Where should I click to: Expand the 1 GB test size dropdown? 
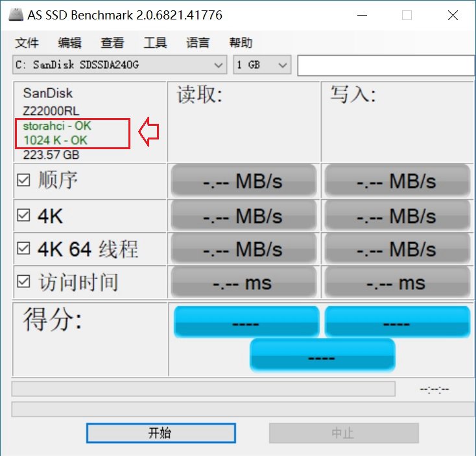click(261, 65)
